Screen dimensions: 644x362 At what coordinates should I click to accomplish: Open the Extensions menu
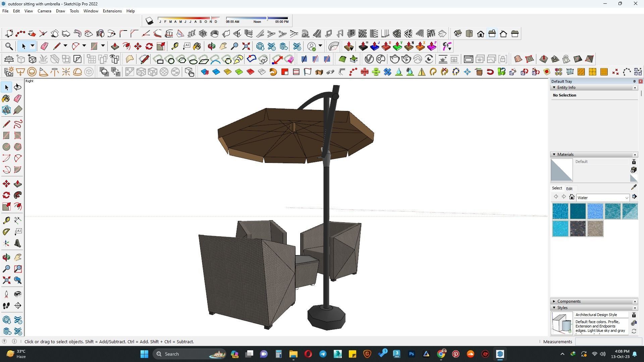[x=112, y=11]
